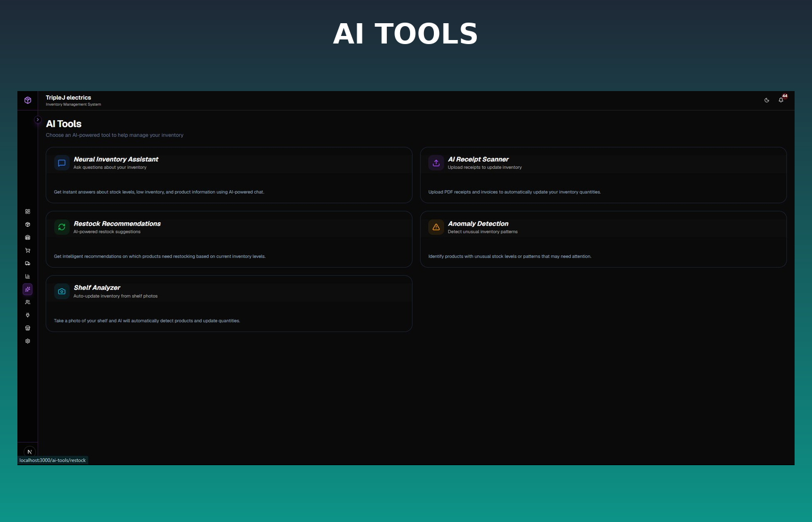Click 'Choose an AI-powered tool' subtitle text
The image size is (812, 522).
[115, 135]
